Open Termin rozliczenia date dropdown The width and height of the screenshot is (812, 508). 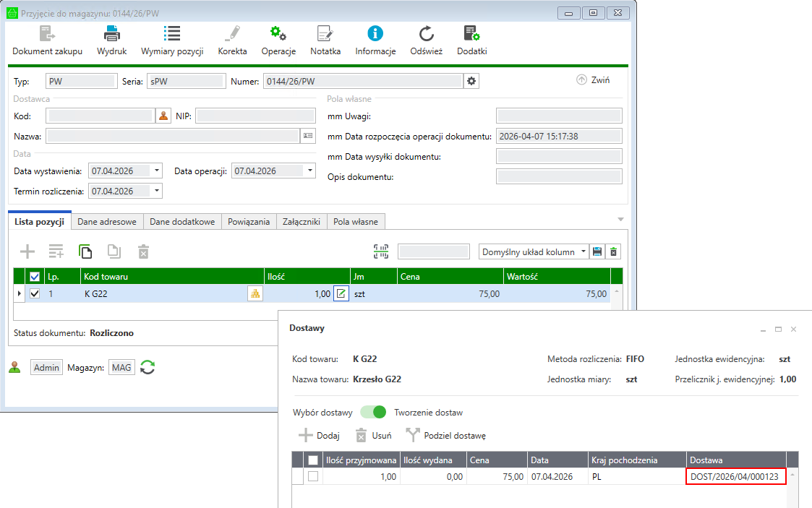pyautogui.click(x=156, y=191)
